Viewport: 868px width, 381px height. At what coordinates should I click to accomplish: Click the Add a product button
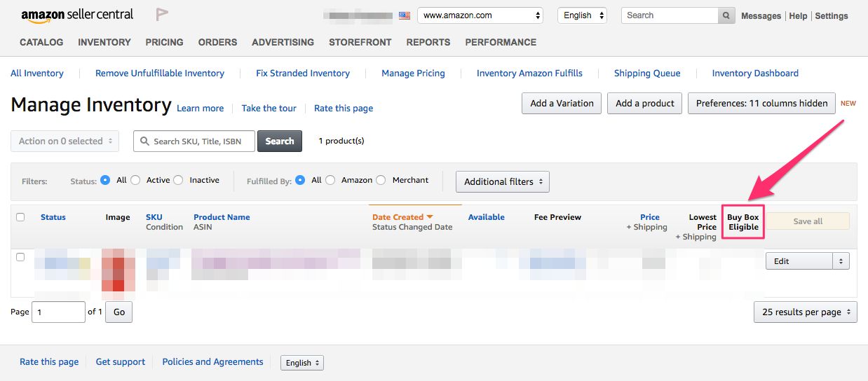click(x=645, y=103)
